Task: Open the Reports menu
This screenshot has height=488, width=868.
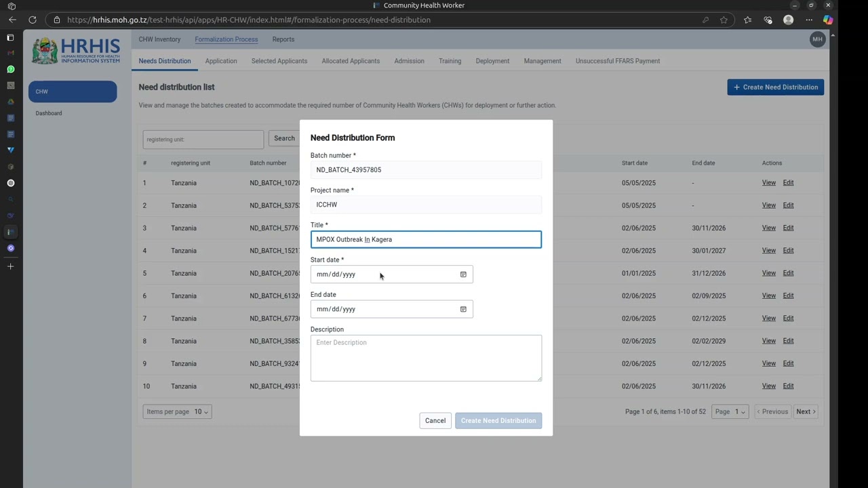Action: click(x=283, y=39)
